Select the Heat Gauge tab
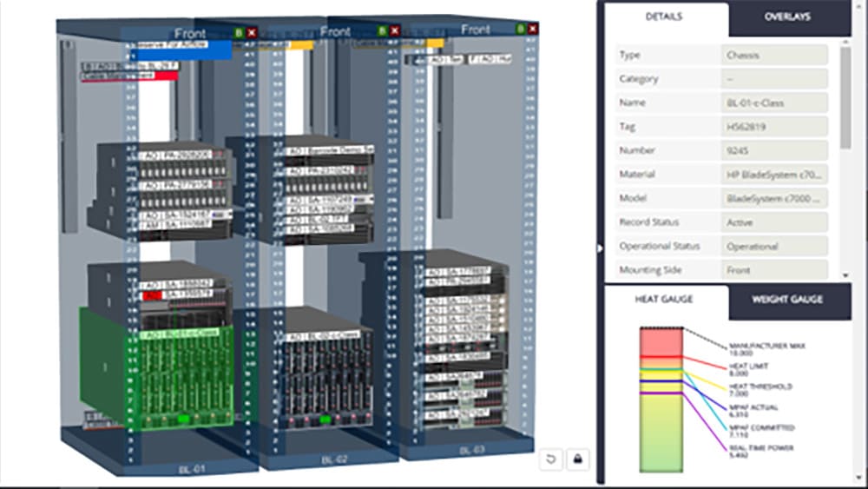868x489 pixels. [x=664, y=299]
